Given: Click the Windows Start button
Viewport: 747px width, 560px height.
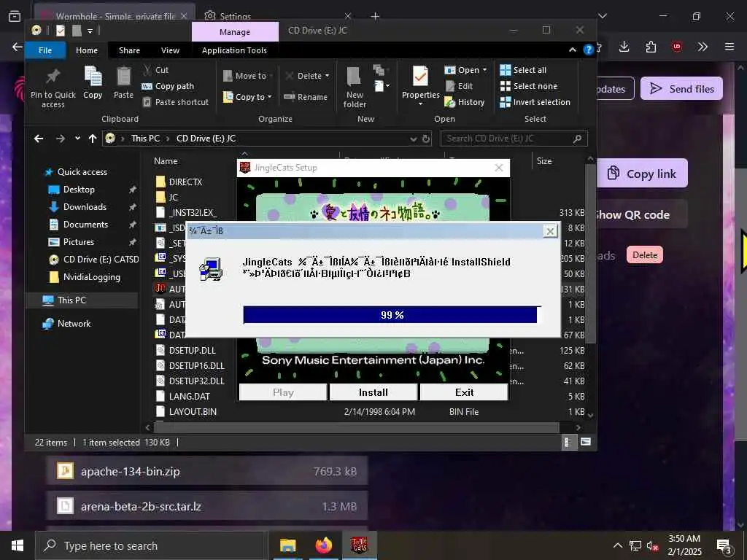Looking at the screenshot, I should (x=18, y=545).
